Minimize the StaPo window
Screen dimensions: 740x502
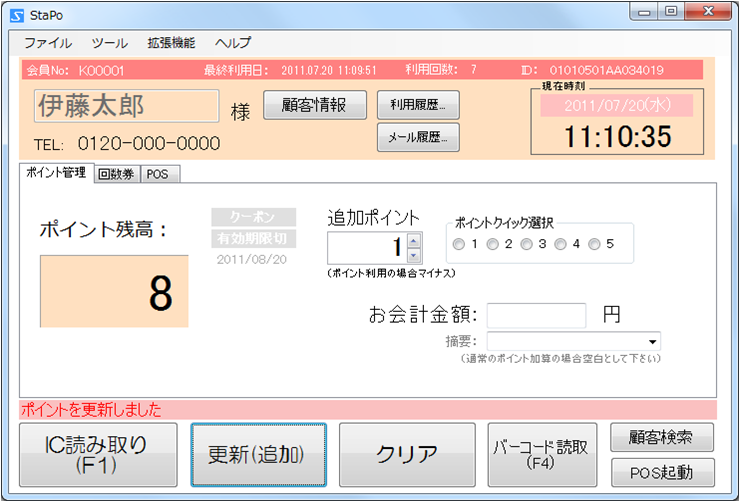[x=645, y=12]
